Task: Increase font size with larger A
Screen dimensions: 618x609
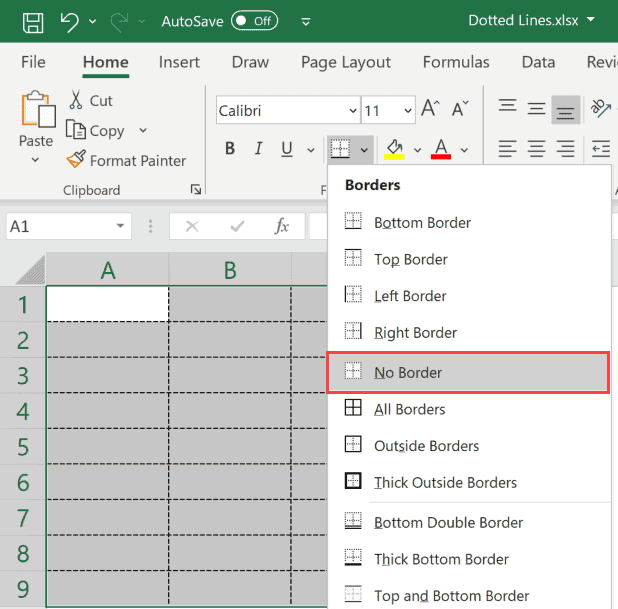Action: tap(430, 109)
